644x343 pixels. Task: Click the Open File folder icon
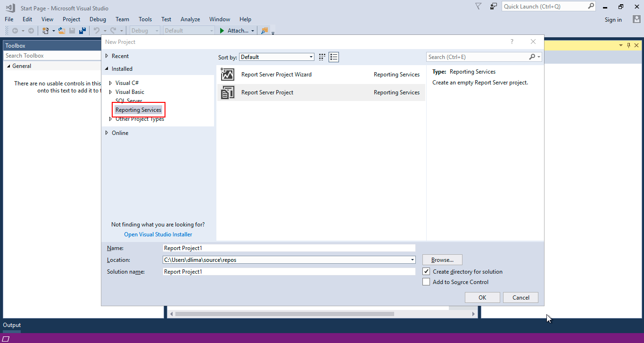(61, 31)
